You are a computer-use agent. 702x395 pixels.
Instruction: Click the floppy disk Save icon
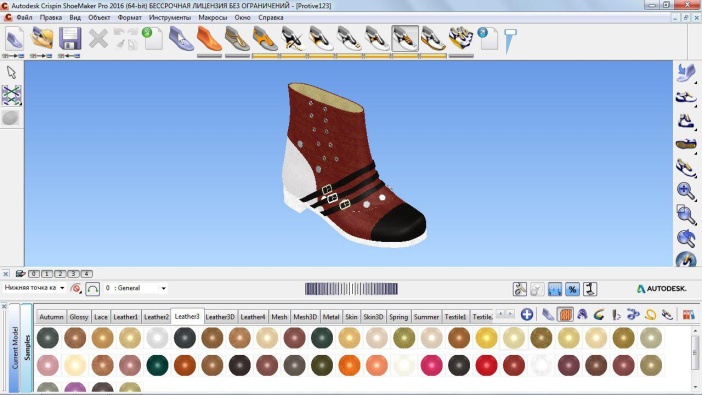(x=70, y=39)
